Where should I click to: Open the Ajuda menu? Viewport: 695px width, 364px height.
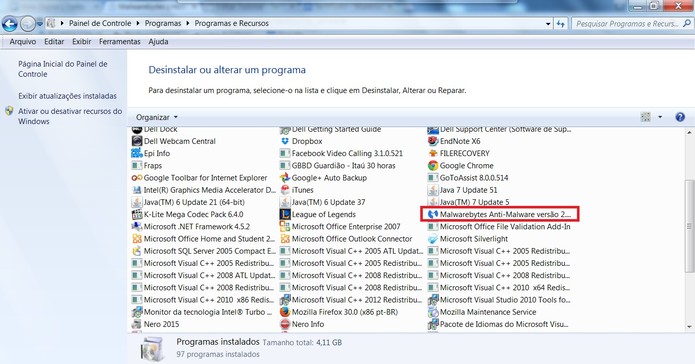coord(158,41)
